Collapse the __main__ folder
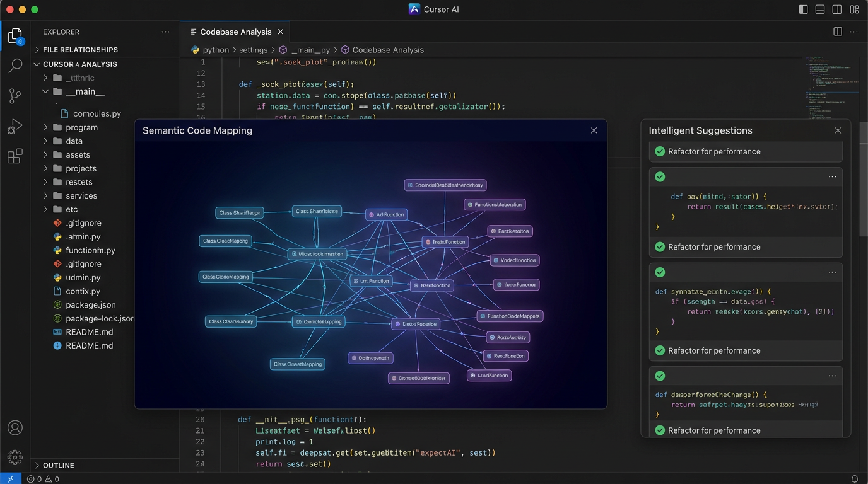This screenshot has height=484, width=868. 45,91
